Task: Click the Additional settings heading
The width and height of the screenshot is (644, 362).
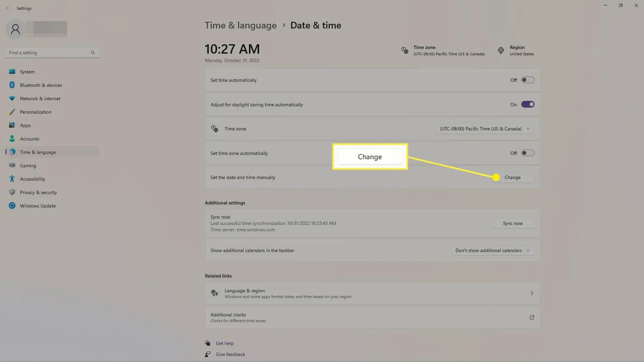Action: click(x=225, y=203)
